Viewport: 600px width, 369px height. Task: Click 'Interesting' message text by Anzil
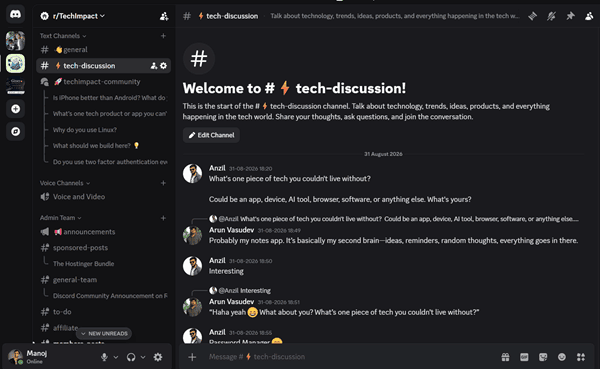click(226, 271)
